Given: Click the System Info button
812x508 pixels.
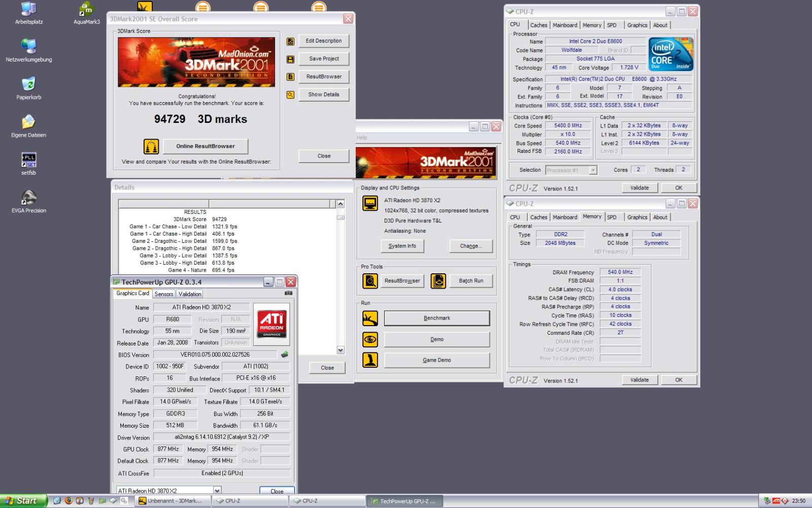Looking at the screenshot, I should coord(402,246).
